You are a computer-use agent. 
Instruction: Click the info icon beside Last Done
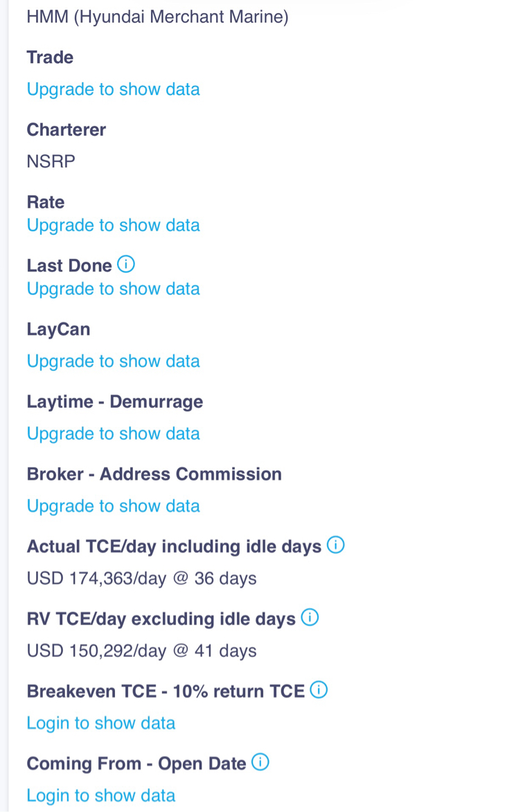pos(126,264)
